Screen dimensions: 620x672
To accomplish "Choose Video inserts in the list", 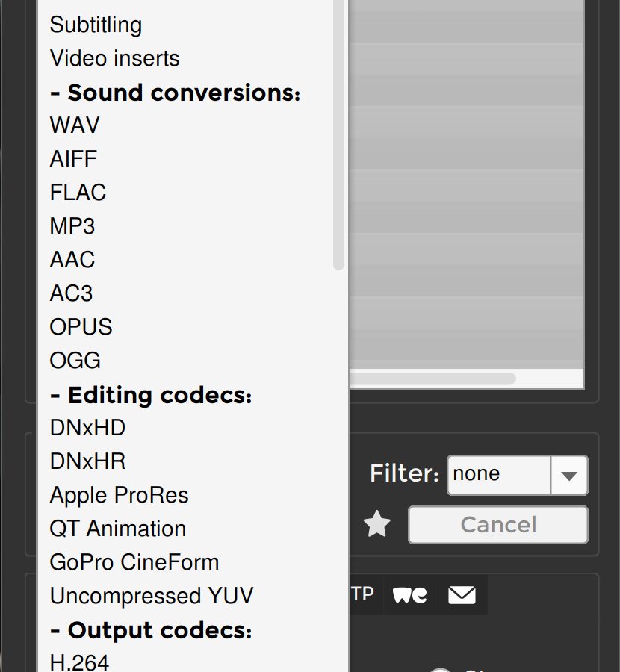I will click(x=114, y=58).
